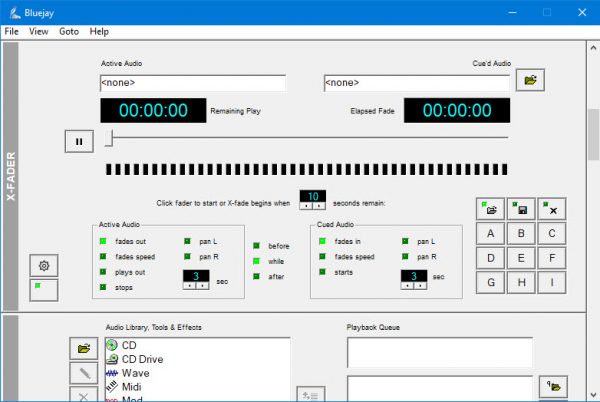Click the Elapsed Fade time display
600x402 pixels.
click(457, 111)
